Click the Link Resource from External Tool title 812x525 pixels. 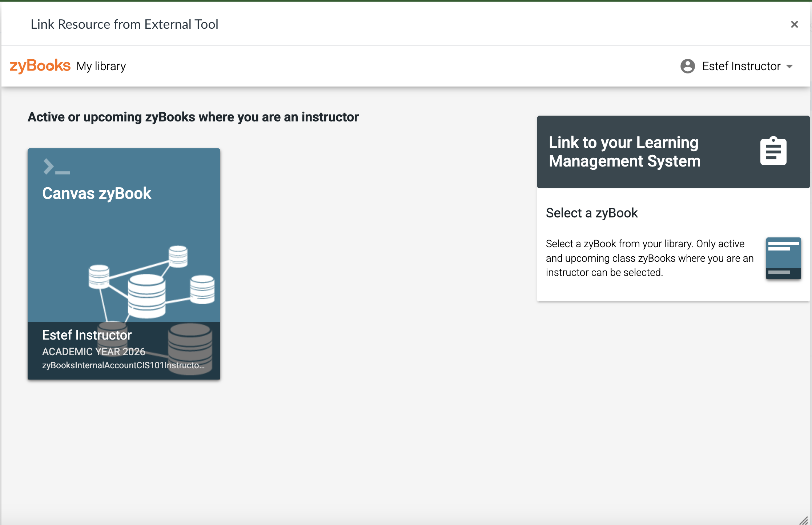[x=124, y=24]
